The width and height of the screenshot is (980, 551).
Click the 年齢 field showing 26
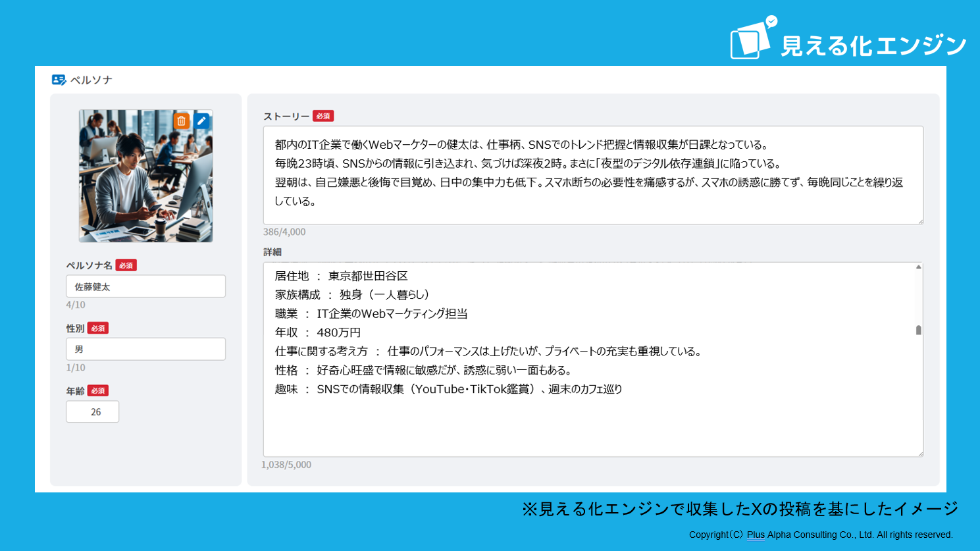93,411
